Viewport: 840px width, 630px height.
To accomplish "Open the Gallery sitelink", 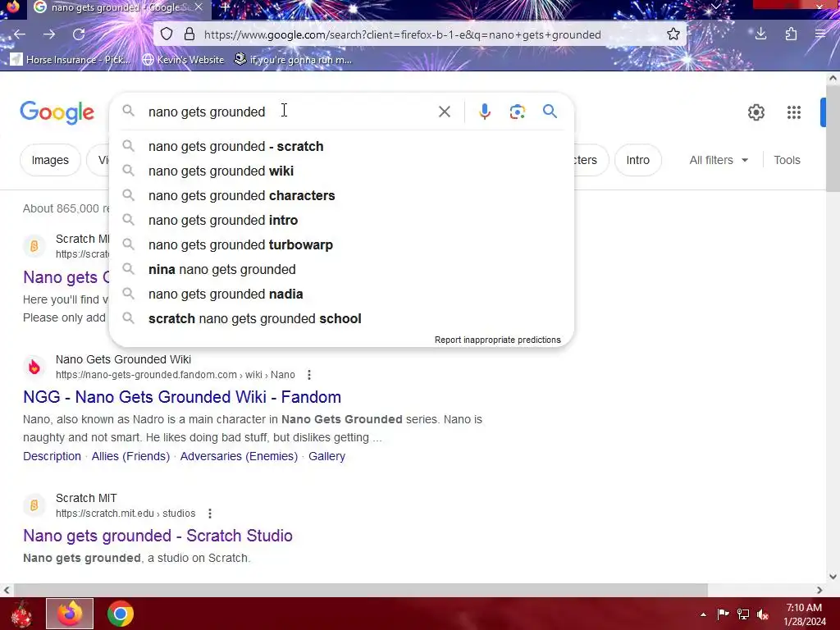I will pyautogui.click(x=326, y=456).
